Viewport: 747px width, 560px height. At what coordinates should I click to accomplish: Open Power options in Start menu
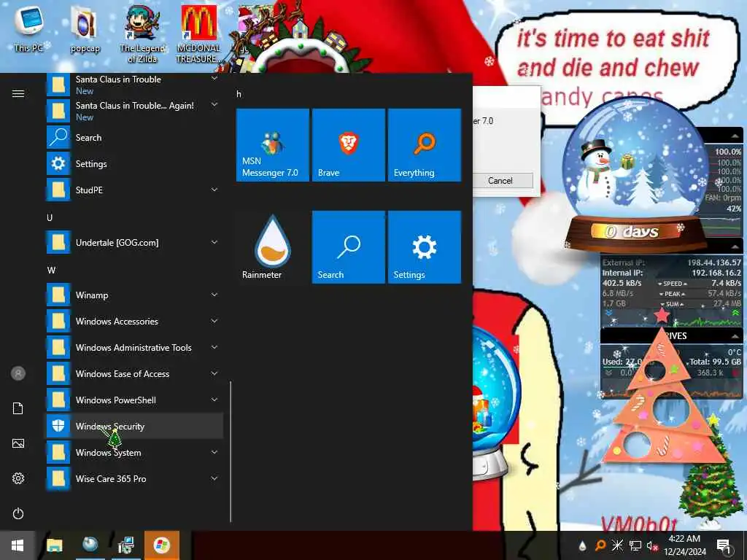[18, 513]
